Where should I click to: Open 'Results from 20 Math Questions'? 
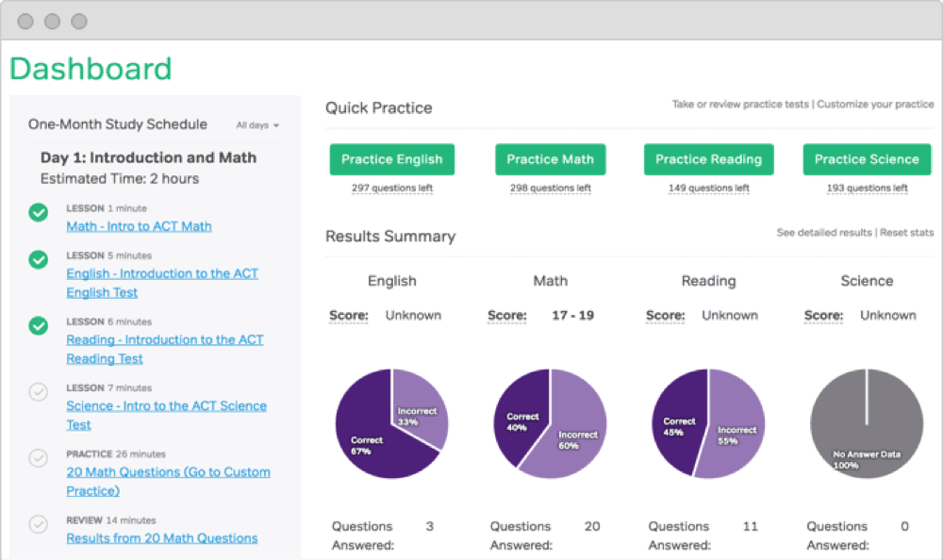tap(161, 537)
